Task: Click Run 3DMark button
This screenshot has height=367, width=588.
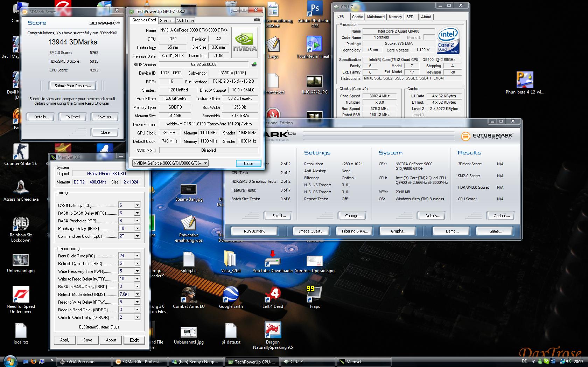Action: (x=254, y=231)
